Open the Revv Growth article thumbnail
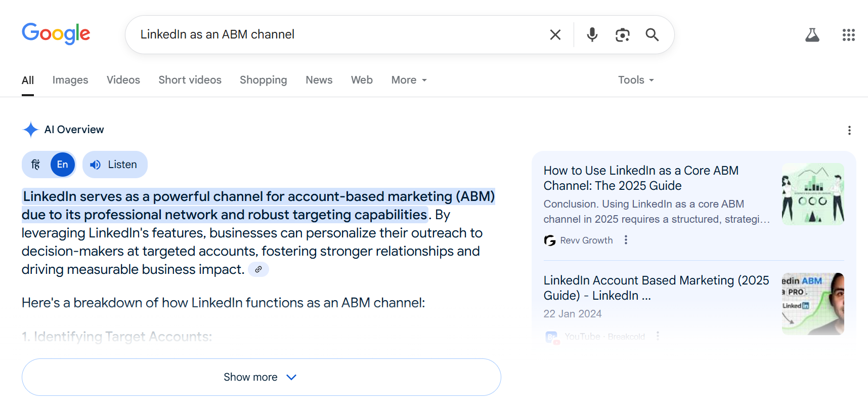The height and width of the screenshot is (406, 868). click(x=813, y=194)
